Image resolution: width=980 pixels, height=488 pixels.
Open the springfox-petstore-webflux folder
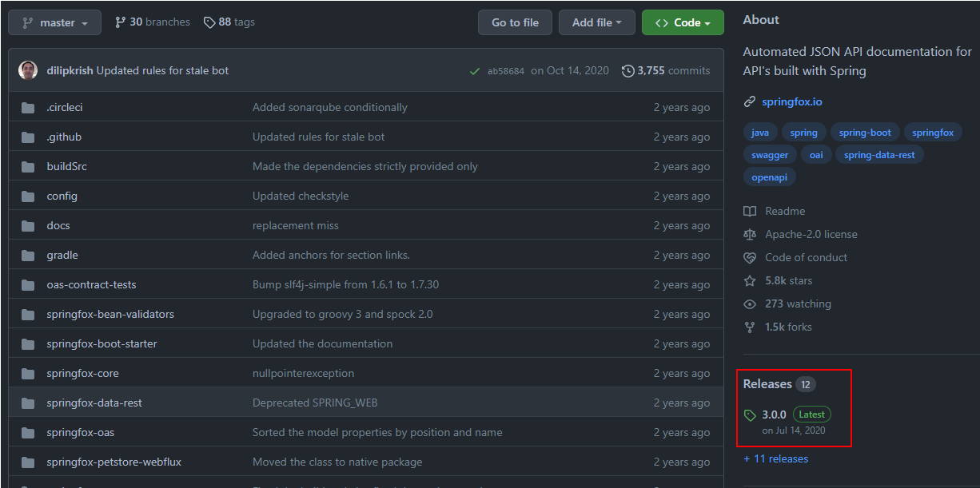(114, 462)
